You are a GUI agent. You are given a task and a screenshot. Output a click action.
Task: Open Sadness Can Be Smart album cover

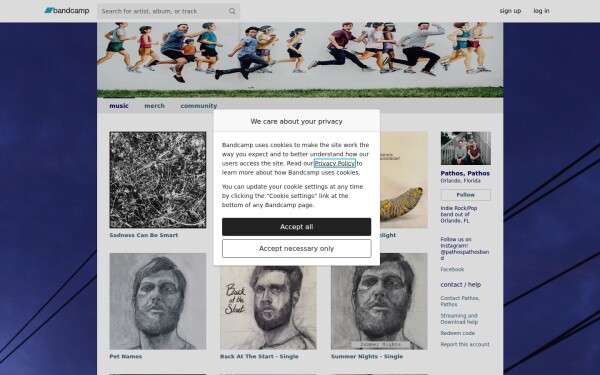tap(158, 180)
